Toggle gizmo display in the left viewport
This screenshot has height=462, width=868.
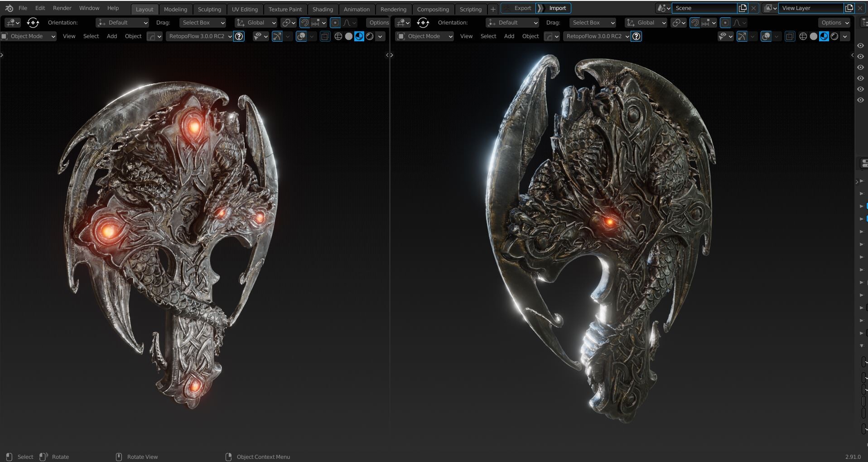coord(277,36)
